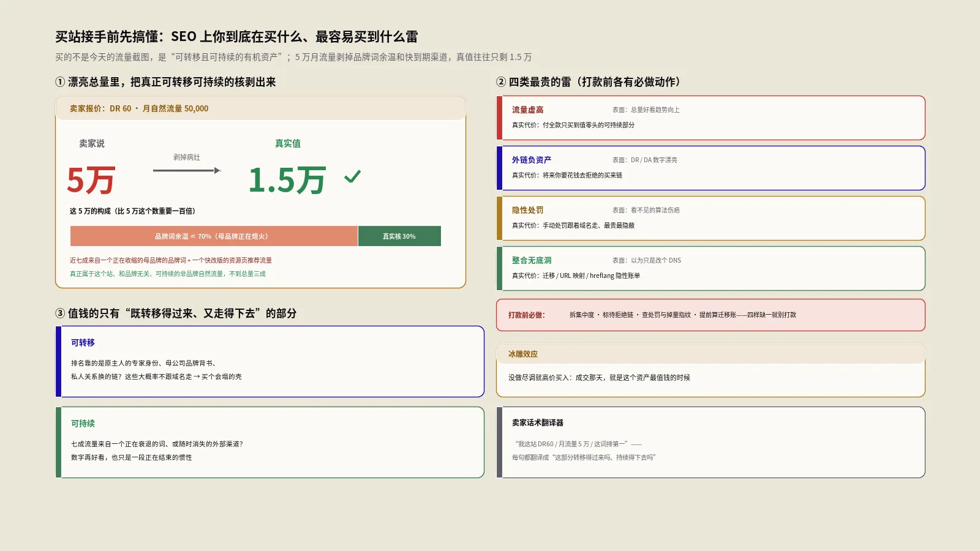Click the red note starting 近七成来自
The height and width of the screenshot is (551, 980).
click(x=171, y=260)
